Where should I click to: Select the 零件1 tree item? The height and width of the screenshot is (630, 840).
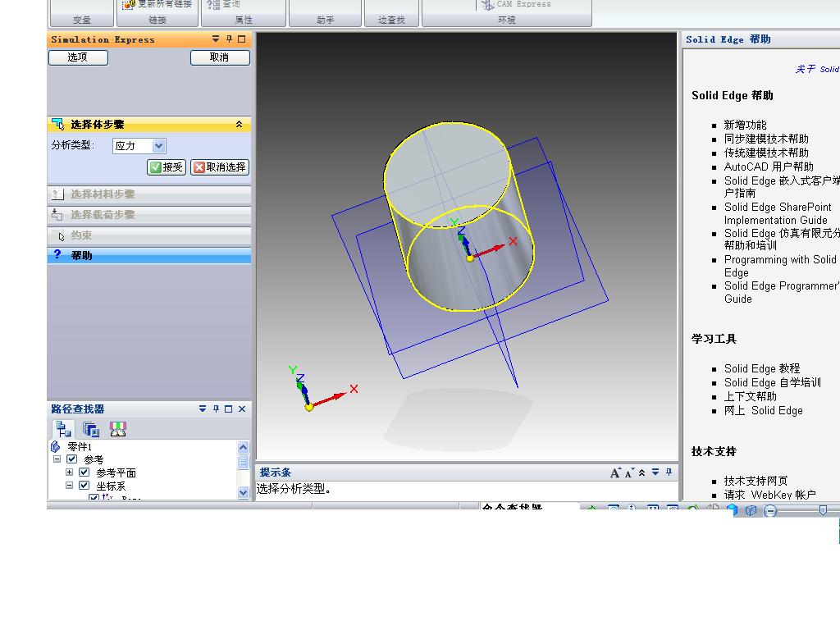click(80, 446)
